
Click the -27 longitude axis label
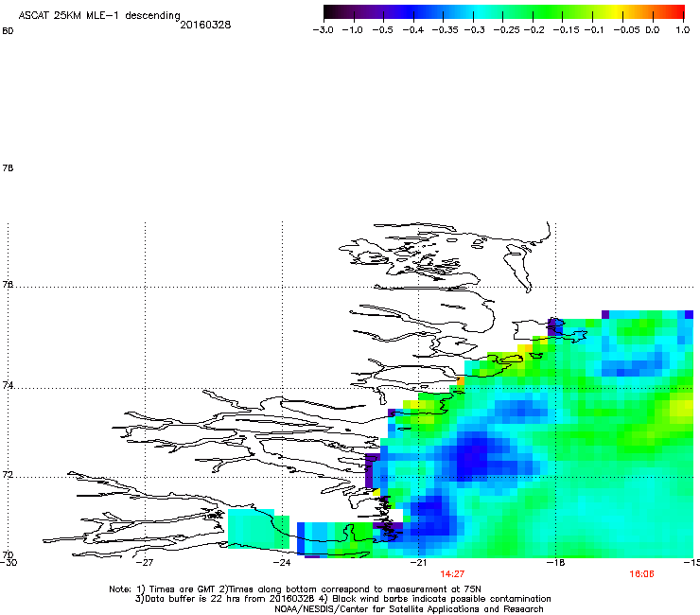pos(145,563)
